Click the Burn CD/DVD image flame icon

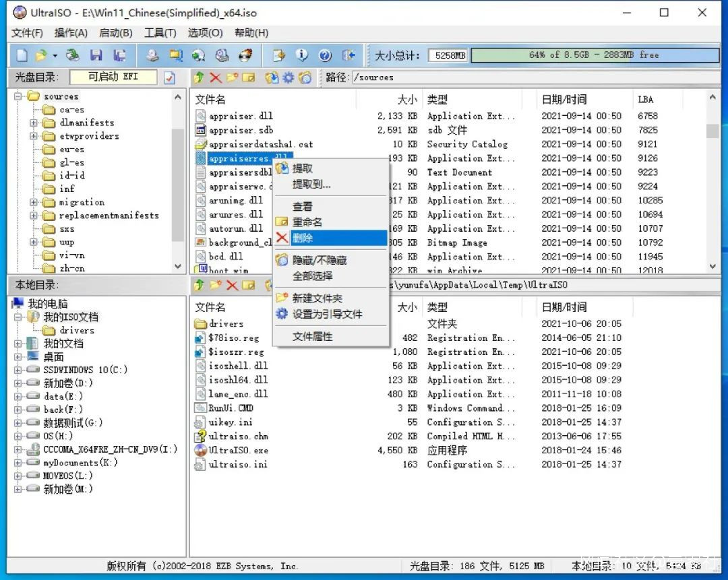click(x=245, y=55)
